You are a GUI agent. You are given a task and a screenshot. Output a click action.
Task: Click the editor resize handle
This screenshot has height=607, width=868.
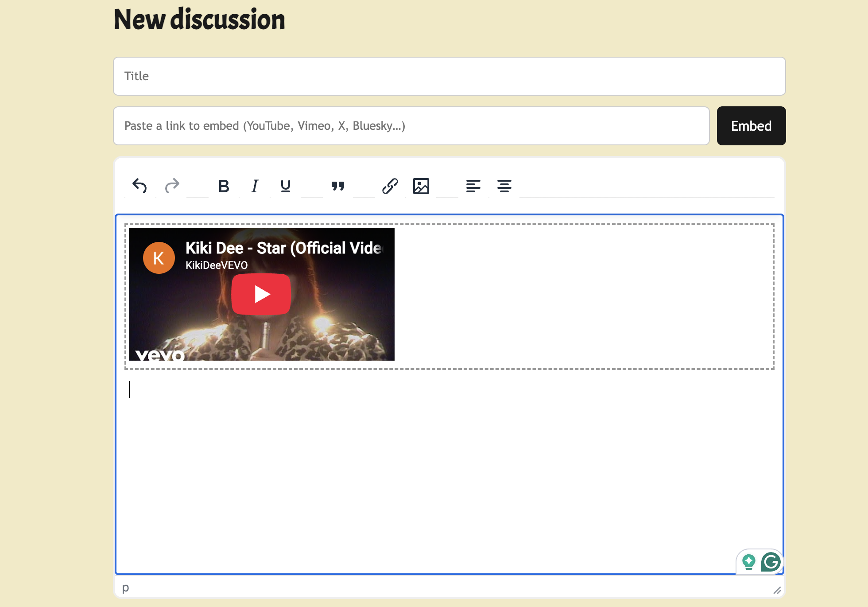pos(777,590)
